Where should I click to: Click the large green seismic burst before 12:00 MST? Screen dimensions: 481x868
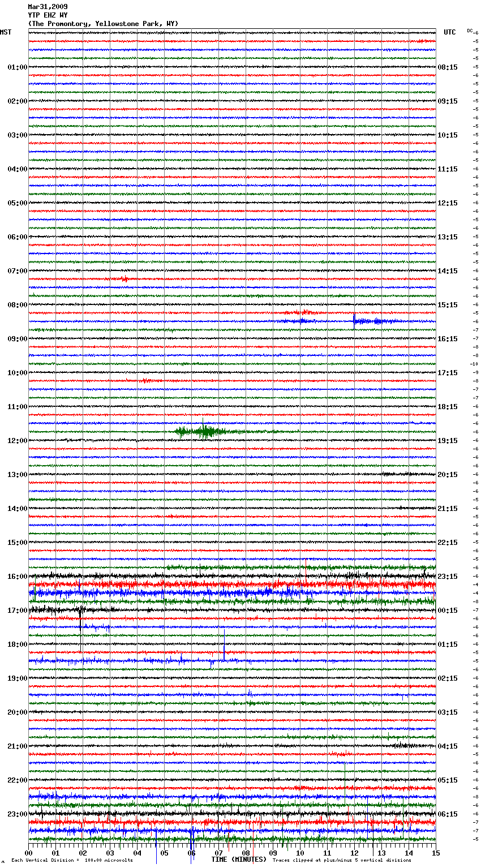(x=204, y=432)
